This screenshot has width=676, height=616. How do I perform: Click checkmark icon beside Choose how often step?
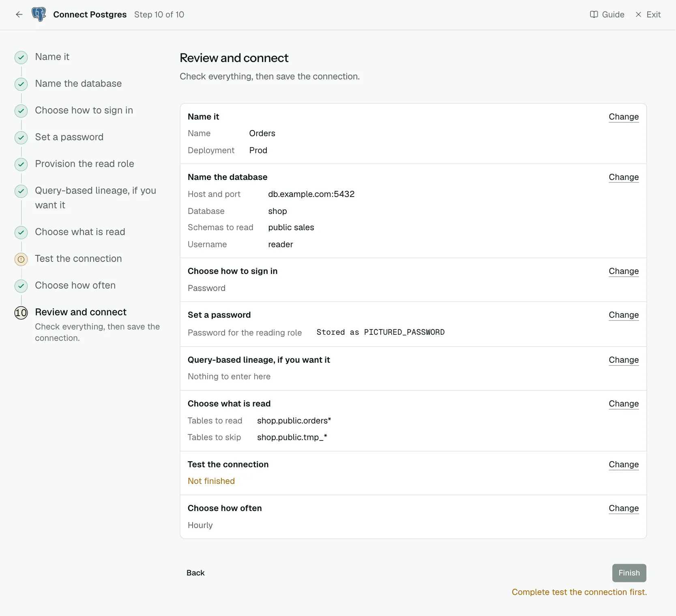click(x=21, y=286)
